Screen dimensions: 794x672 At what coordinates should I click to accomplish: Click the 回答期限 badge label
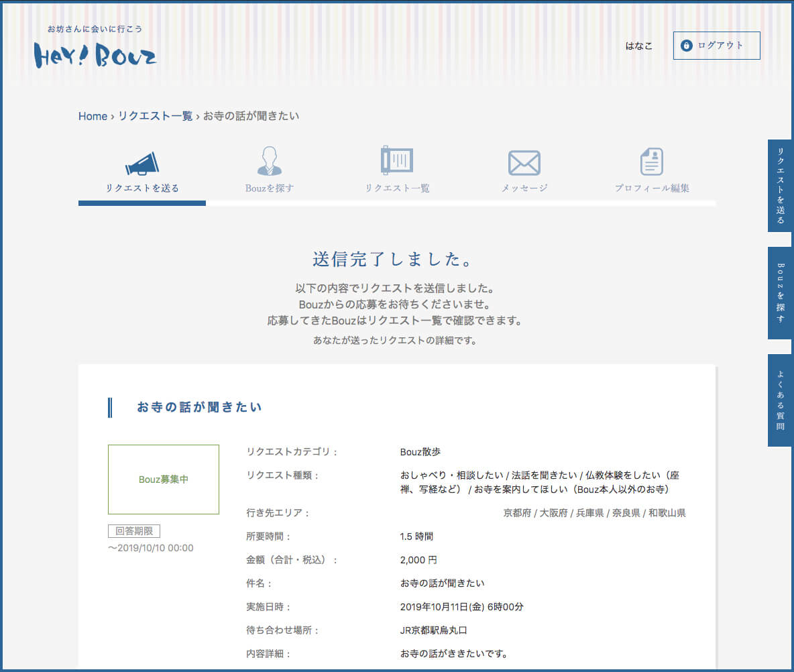click(134, 531)
